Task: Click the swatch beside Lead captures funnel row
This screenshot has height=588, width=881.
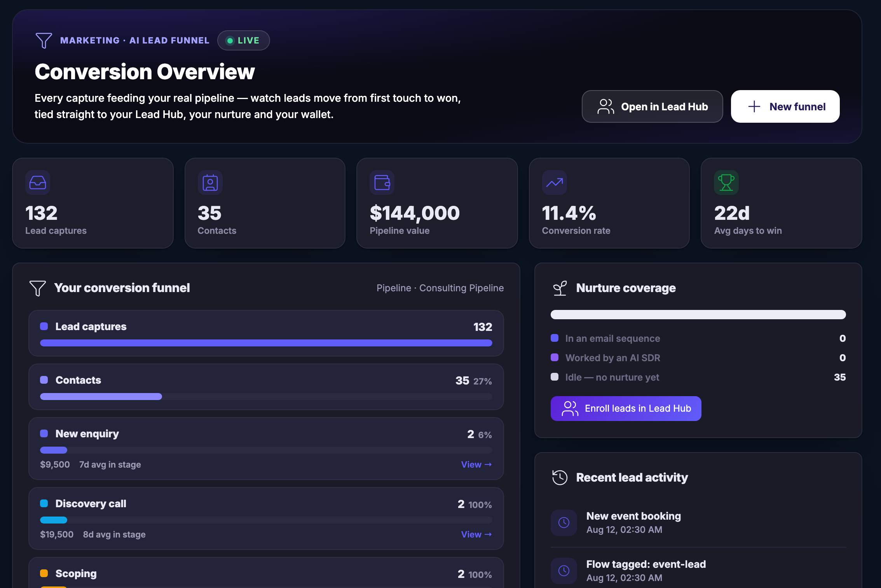Action: click(44, 326)
